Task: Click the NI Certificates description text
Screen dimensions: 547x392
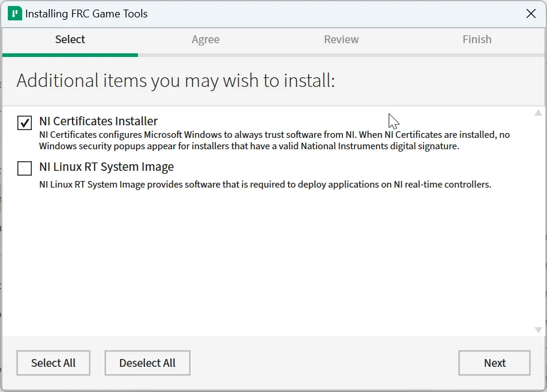Action: pos(274,140)
